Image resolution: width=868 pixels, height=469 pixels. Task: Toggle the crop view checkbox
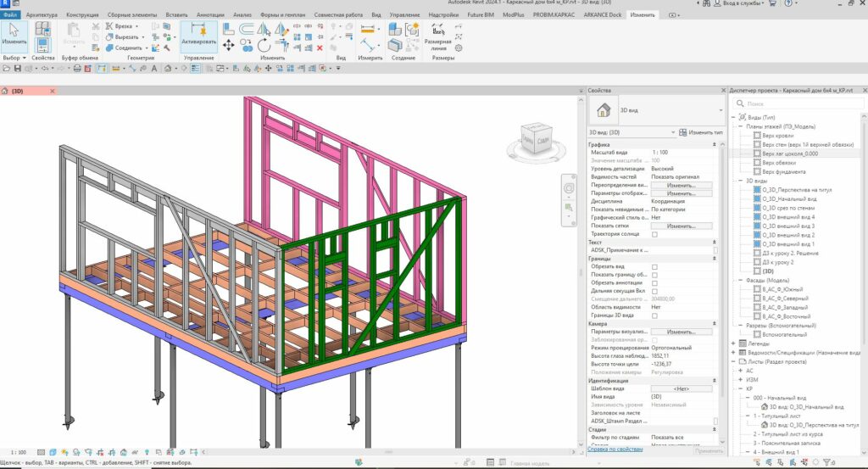pos(654,266)
